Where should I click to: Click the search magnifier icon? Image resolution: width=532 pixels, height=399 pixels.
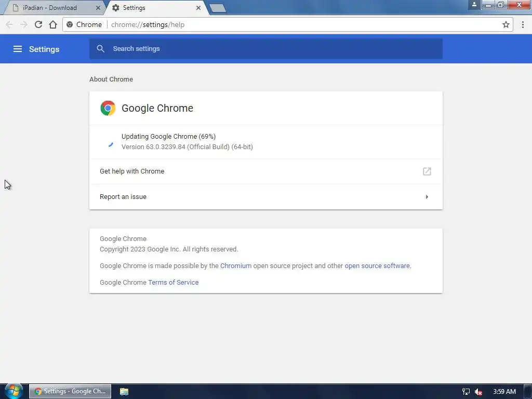coord(100,48)
